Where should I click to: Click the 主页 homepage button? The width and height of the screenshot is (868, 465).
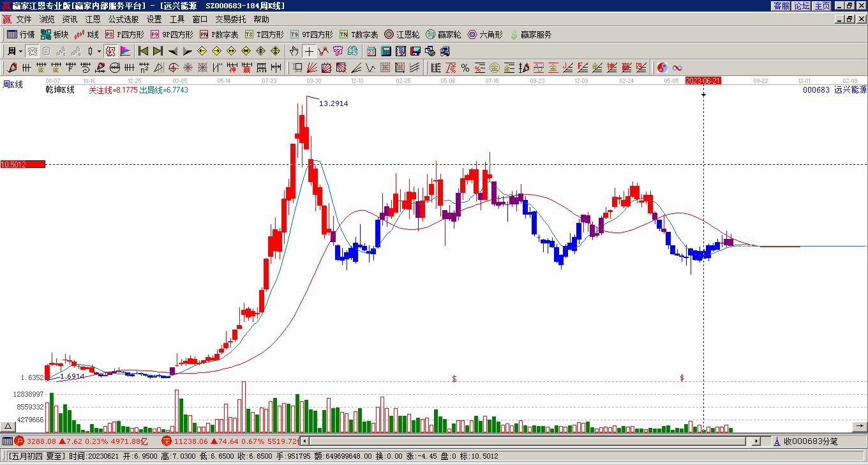pos(823,6)
